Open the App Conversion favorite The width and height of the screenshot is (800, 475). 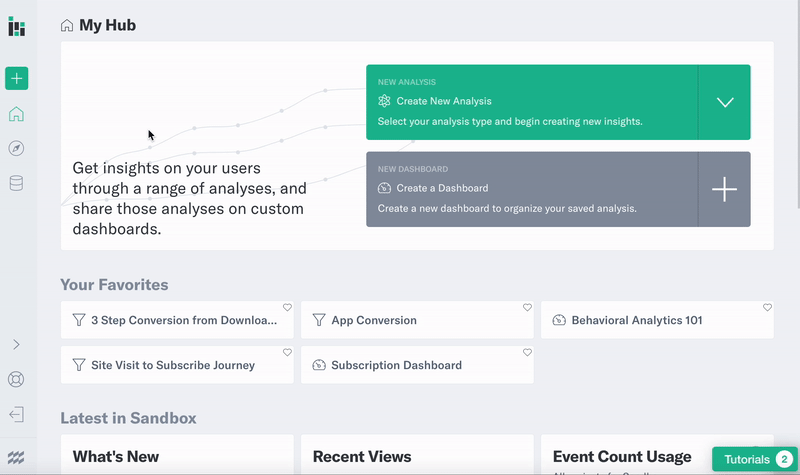[417, 320]
